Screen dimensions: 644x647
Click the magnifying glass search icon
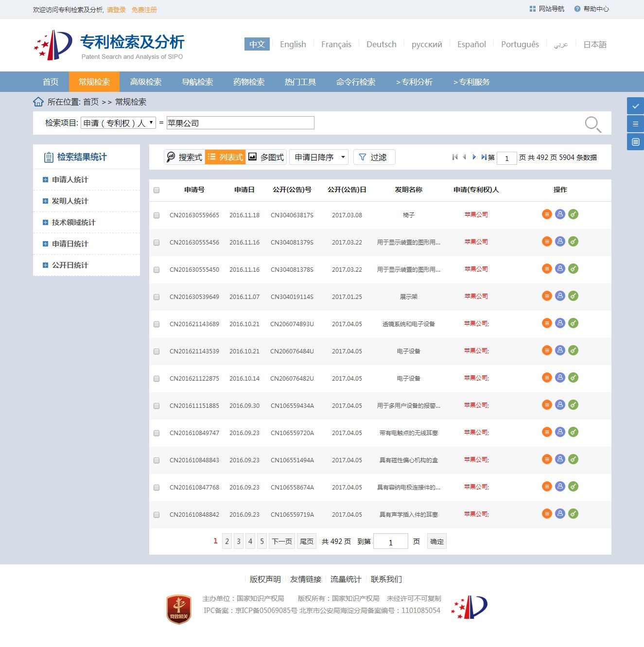[x=592, y=124]
